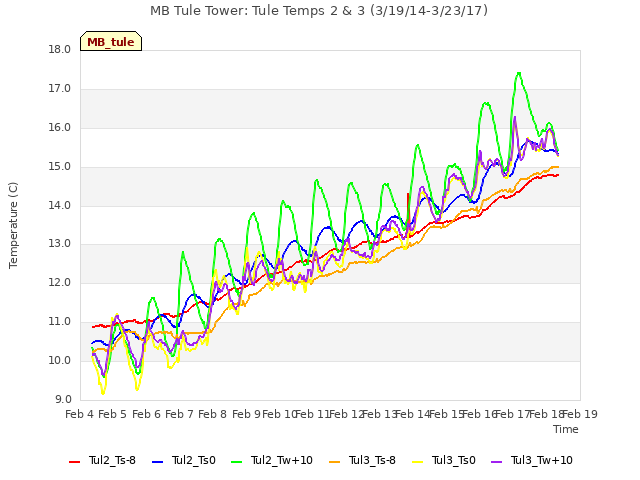The height and width of the screenshot is (480, 640).
Task: Click the Feb 6 x-axis label
Action: coord(147,414)
